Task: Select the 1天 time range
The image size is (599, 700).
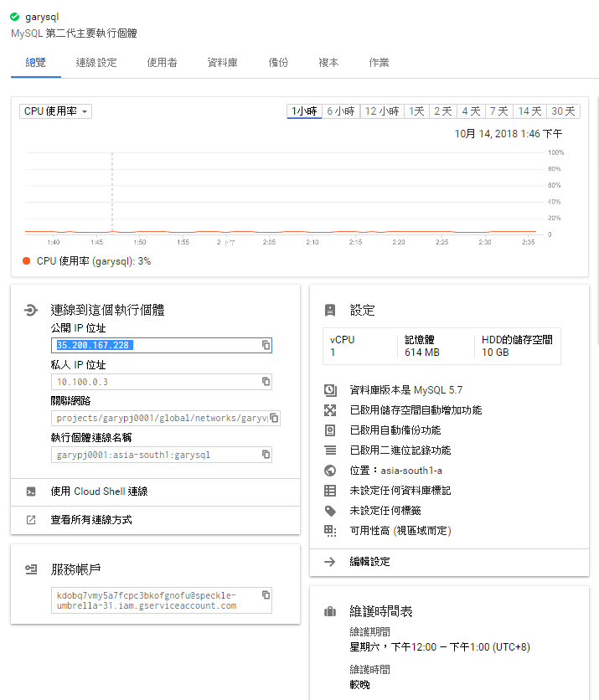Action: pyautogui.click(x=416, y=111)
